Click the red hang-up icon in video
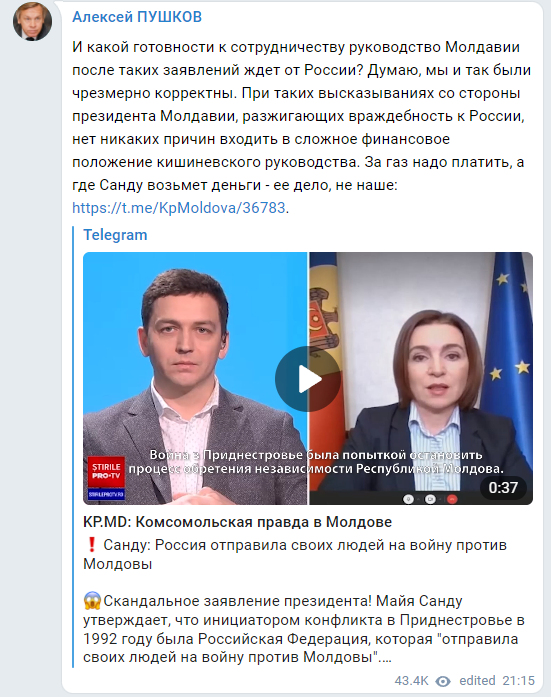Screen dimensions: 551x697 click(452, 499)
